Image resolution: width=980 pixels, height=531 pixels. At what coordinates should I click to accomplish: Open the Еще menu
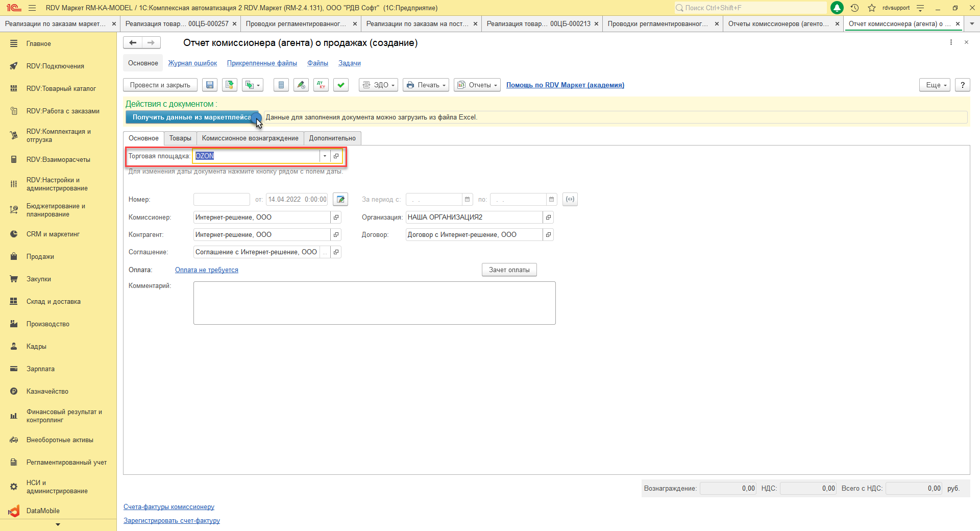935,85
